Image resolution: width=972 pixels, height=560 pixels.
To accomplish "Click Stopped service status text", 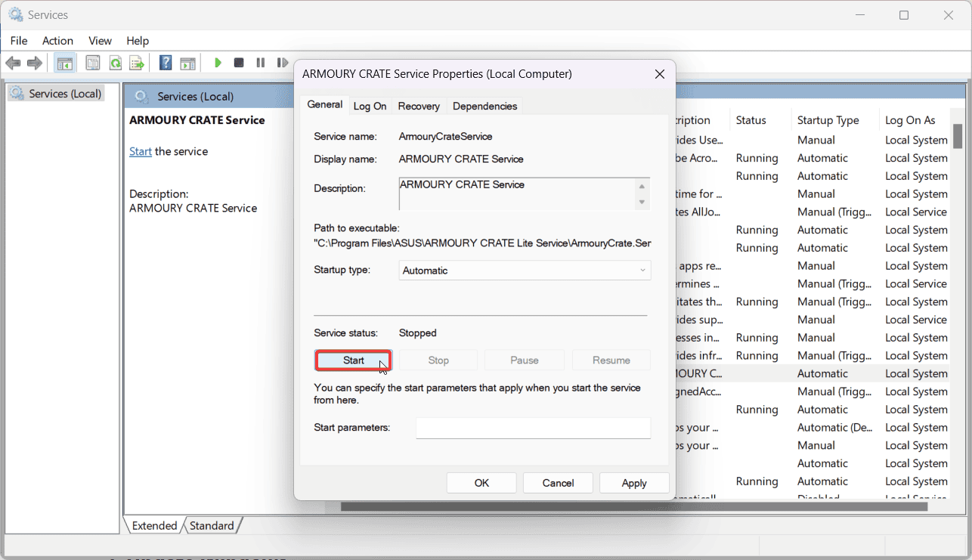I will point(418,333).
